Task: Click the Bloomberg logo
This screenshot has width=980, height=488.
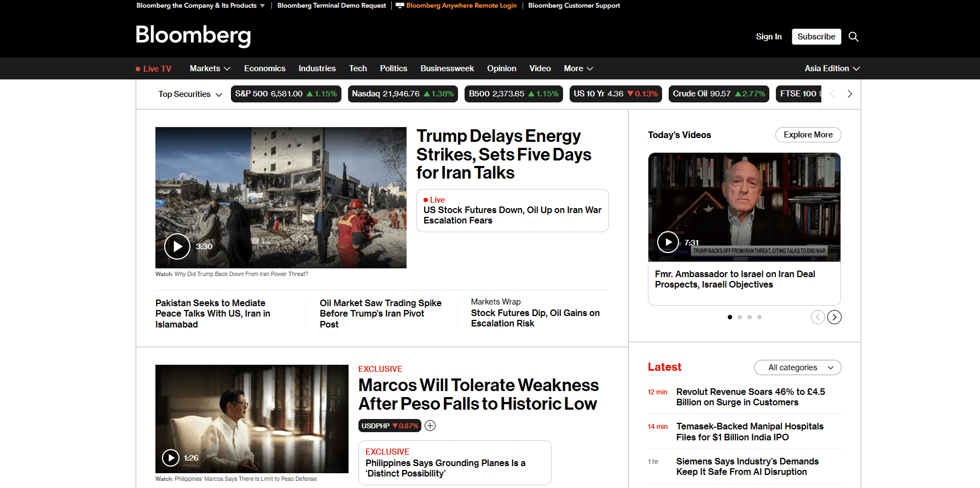Action: click(x=193, y=36)
